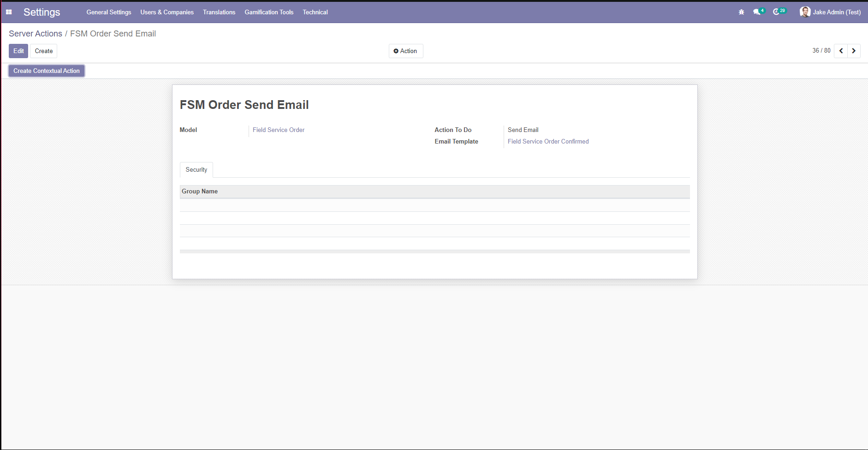Open the Field Service Order Confirmed template
This screenshot has height=450, width=868.
(548, 141)
